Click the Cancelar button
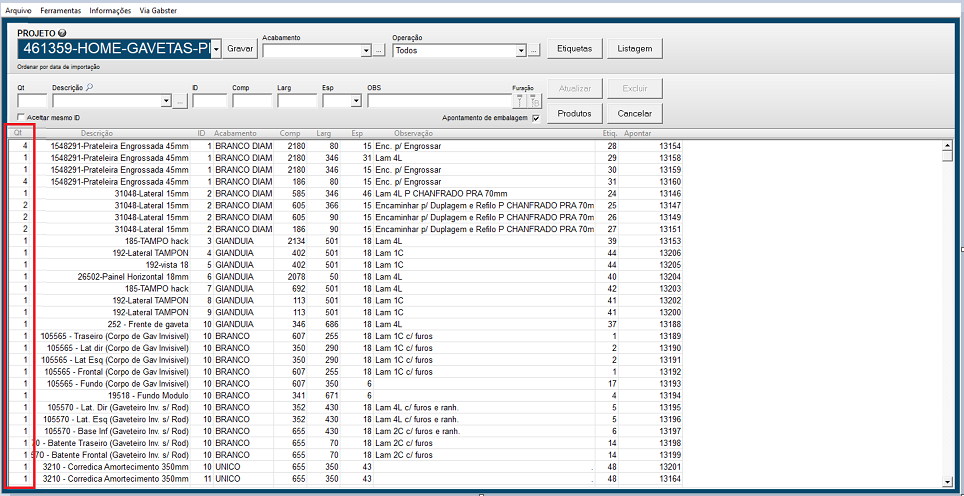 coord(635,113)
